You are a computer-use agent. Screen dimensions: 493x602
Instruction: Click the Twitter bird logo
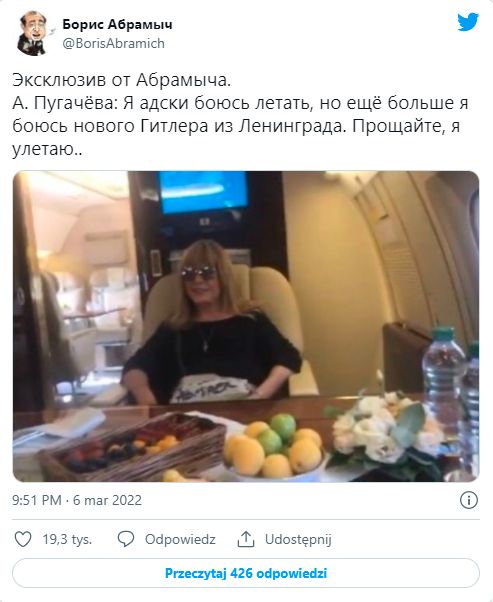tap(468, 22)
